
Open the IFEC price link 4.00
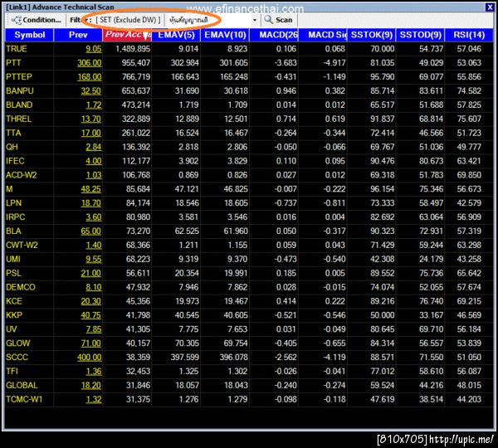[x=93, y=161]
